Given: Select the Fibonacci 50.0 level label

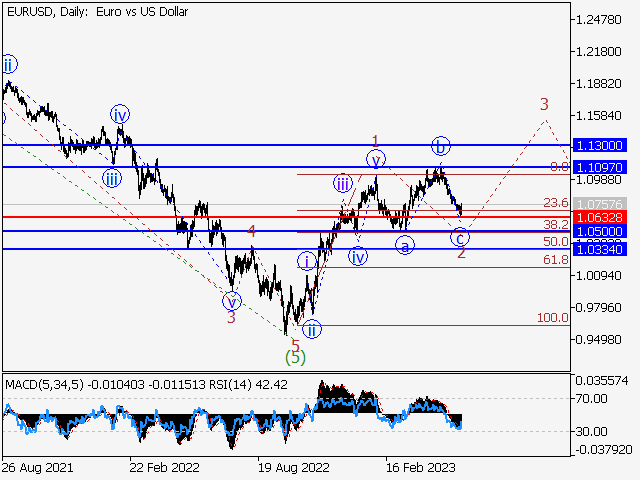Looking at the screenshot, I should (x=556, y=242).
